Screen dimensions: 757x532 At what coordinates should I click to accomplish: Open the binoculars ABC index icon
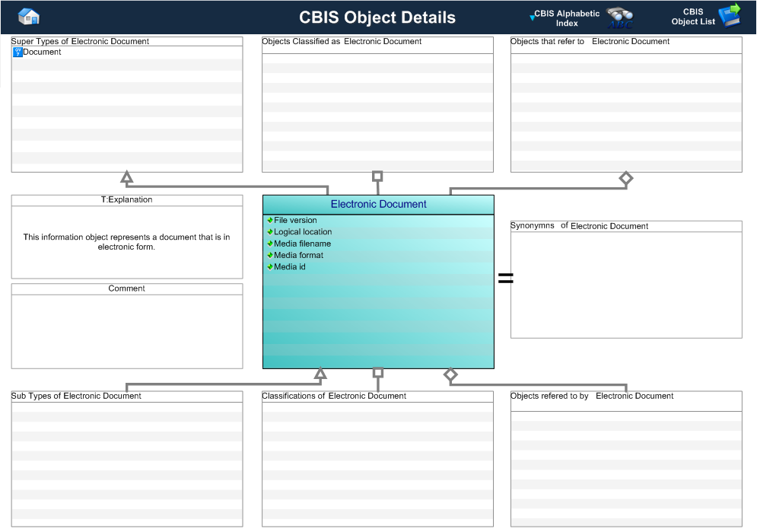pos(620,18)
